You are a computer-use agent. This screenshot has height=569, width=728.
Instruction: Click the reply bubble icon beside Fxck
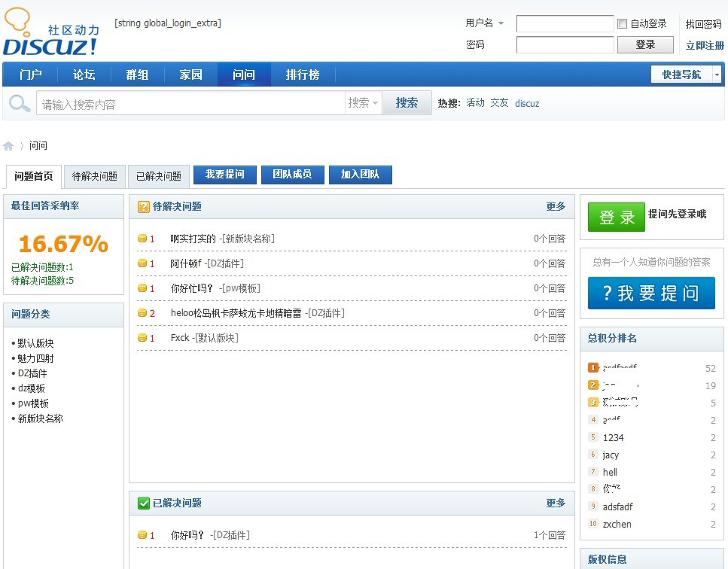(142, 337)
